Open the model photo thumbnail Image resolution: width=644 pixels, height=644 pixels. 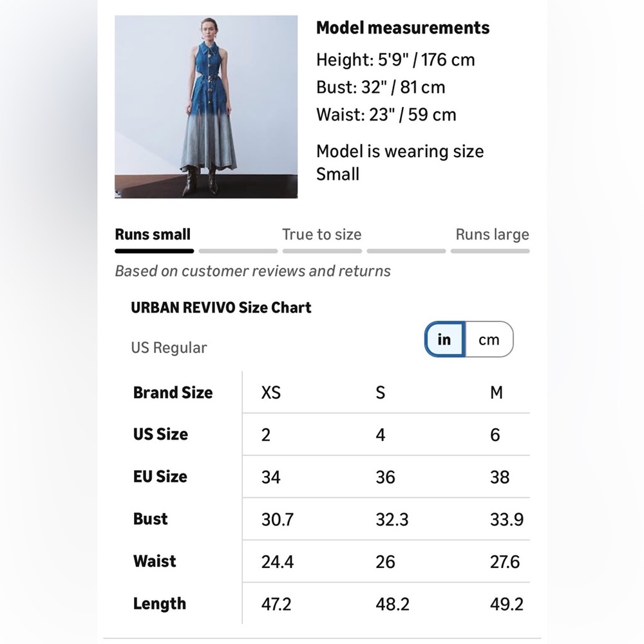coord(206,107)
